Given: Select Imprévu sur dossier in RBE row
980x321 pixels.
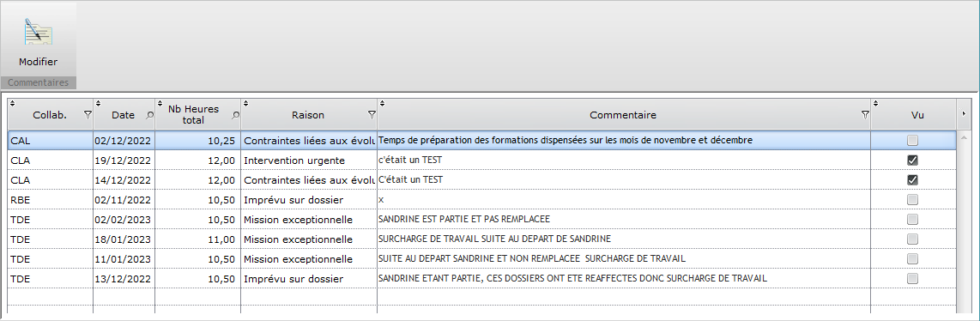Looking at the screenshot, I should (x=310, y=200).
